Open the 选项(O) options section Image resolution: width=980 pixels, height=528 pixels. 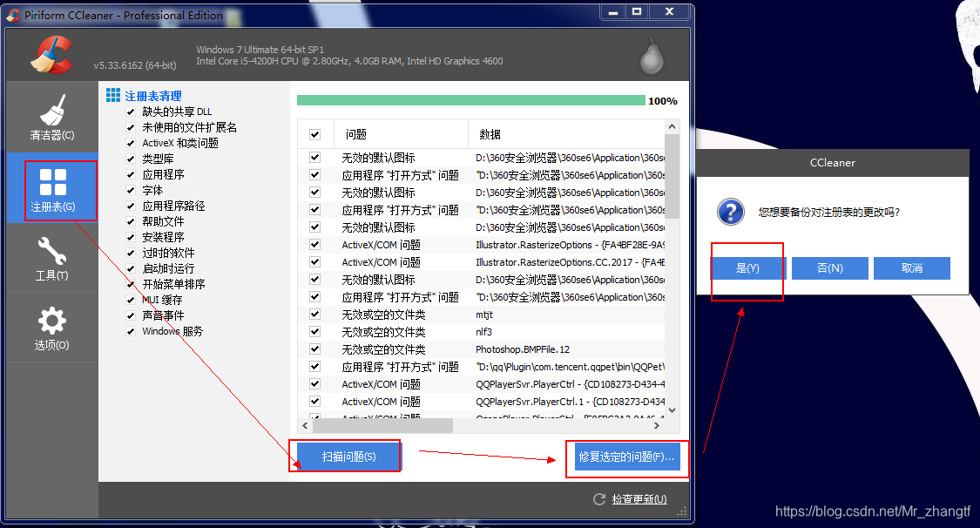[x=52, y=328]
